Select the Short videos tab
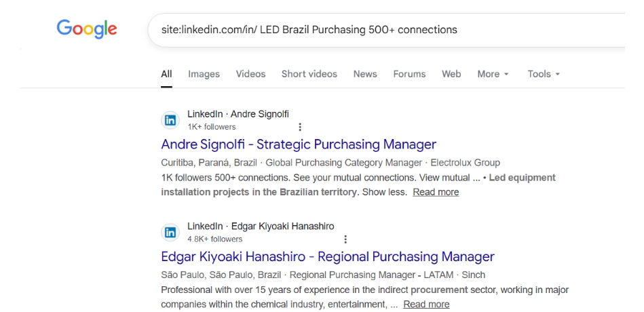 pyautogui.click(x=309, y=74)
